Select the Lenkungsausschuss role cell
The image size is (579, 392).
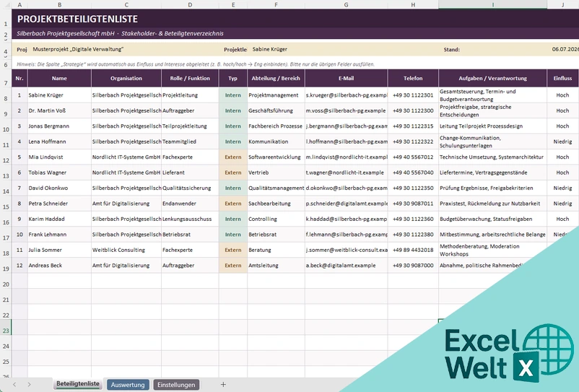pos(190,219)
